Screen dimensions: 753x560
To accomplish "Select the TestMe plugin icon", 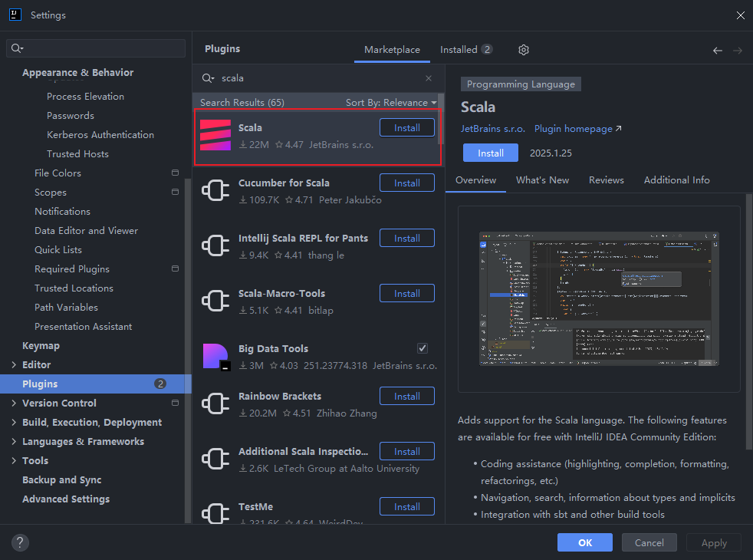I will pos(215,513).
